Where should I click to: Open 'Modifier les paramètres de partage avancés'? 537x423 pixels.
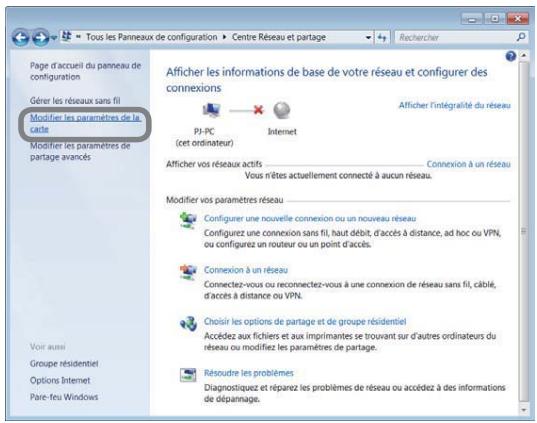pyautogui.click(x=80, y=151)
